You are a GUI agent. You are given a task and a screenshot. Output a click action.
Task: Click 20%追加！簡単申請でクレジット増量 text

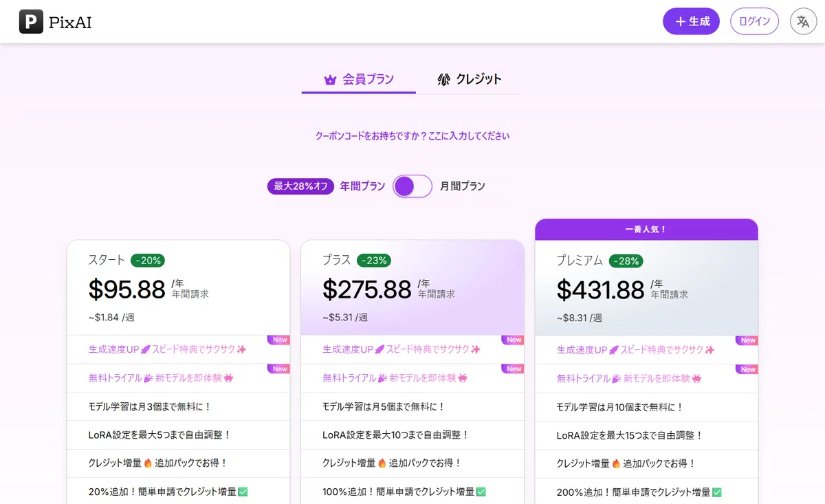coord(162,492)
